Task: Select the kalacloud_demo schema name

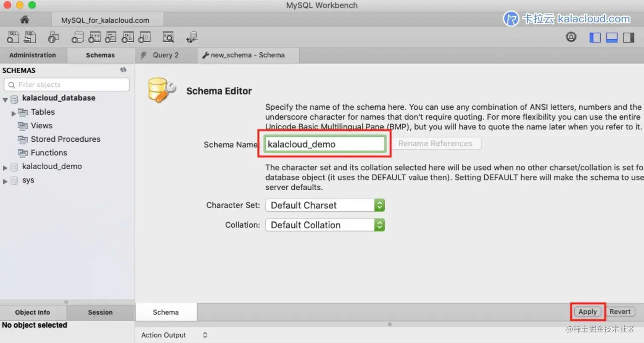Action: coord(52,166)
